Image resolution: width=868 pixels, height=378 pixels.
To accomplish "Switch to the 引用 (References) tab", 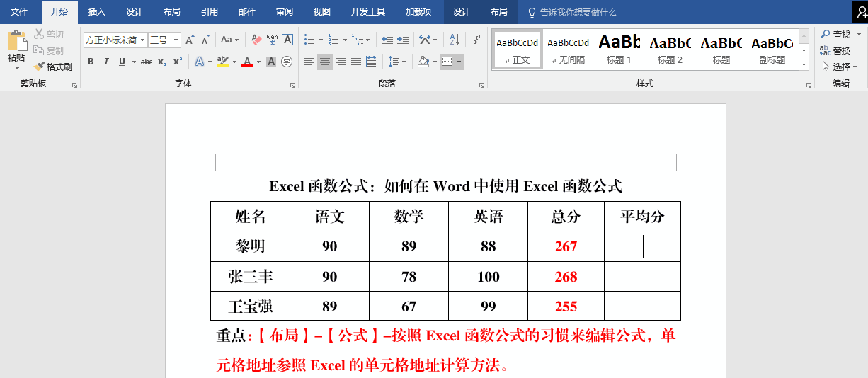I will 209,12.
